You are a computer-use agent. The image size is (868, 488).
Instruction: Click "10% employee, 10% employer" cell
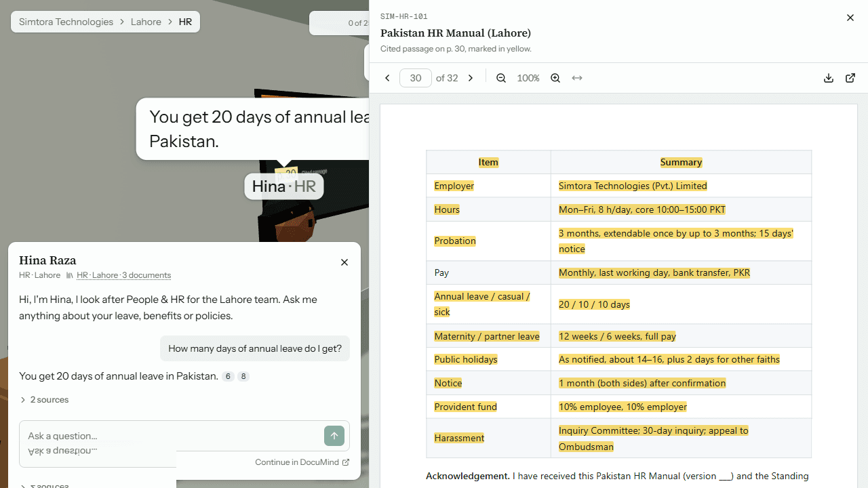point(681,407)
